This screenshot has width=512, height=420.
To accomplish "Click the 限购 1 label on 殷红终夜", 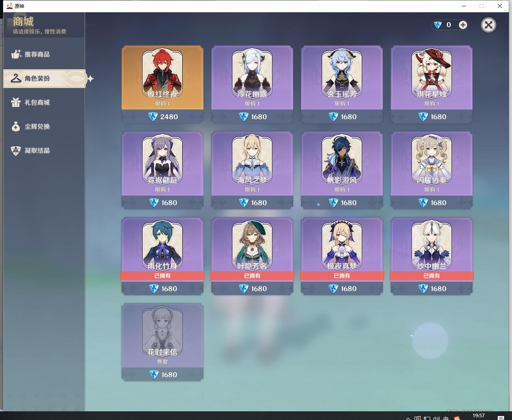I will (x=162, y=104).
